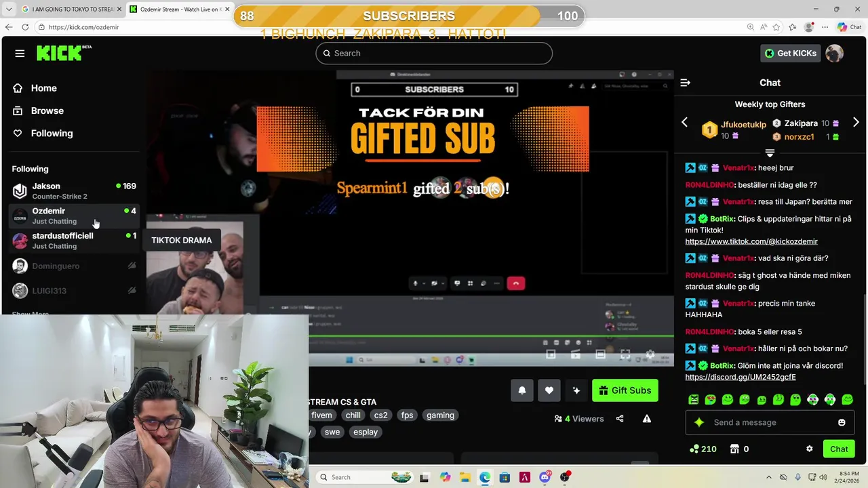Open Jakson's Counter-Strike 2 channel
The image size is (868, 488).
pos(74,191)
